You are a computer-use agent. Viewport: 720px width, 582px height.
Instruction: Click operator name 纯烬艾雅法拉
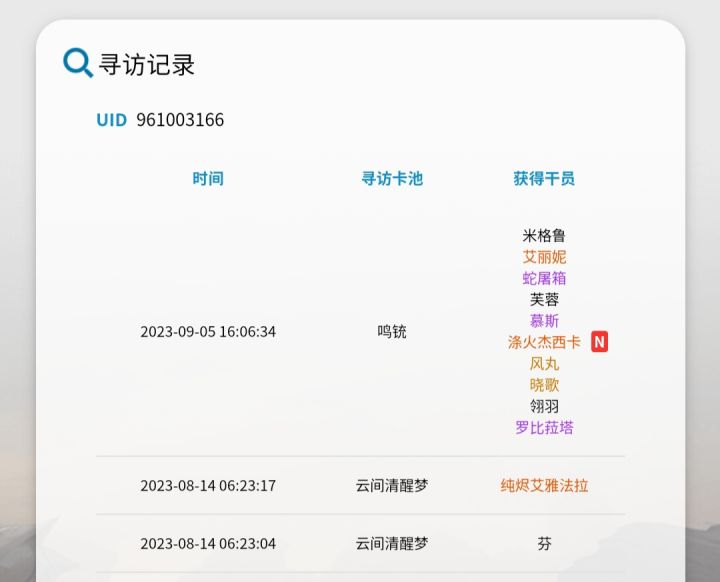coord(544,486)
